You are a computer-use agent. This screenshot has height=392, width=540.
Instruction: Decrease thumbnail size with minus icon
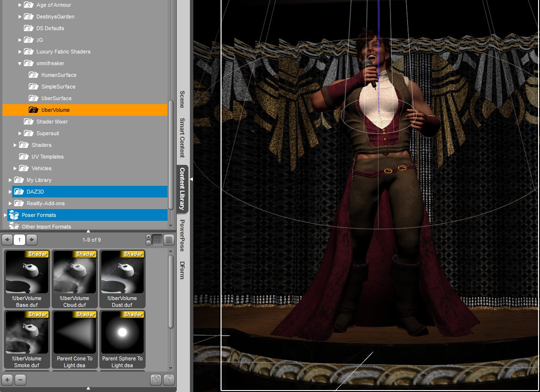tap(149, 242)
